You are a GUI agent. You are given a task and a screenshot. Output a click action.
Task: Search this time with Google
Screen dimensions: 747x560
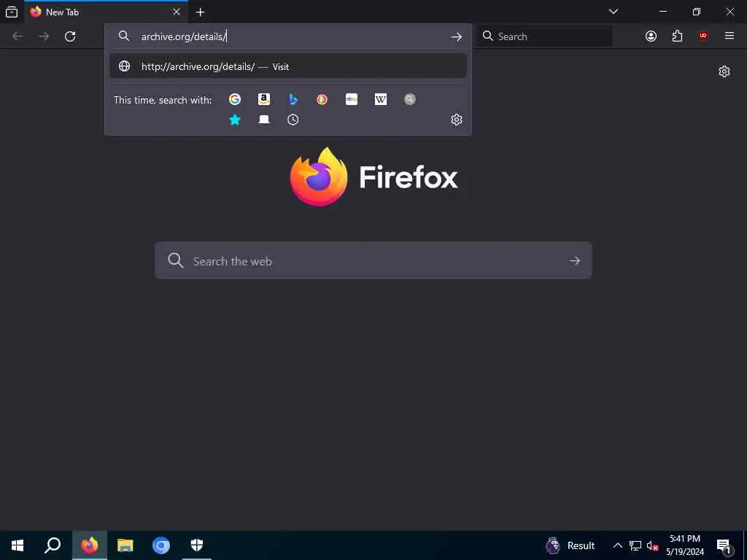click(x=235, y=99)
